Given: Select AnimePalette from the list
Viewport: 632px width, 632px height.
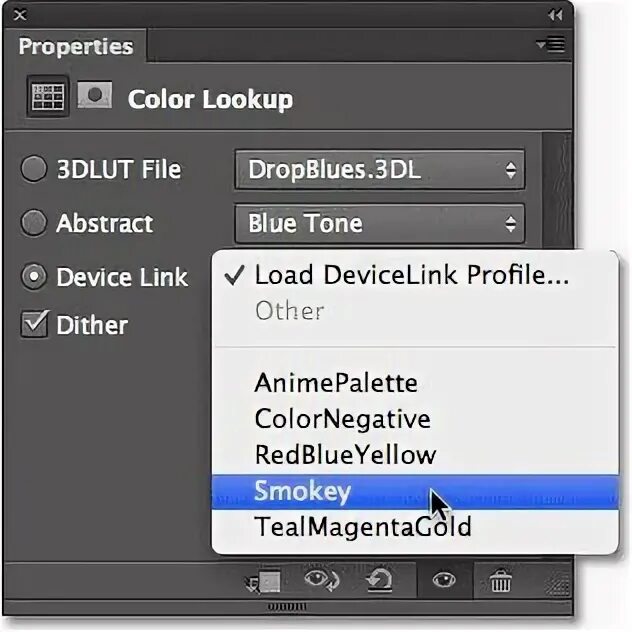Looking at the screenshot, I should (x=336, y=382).
